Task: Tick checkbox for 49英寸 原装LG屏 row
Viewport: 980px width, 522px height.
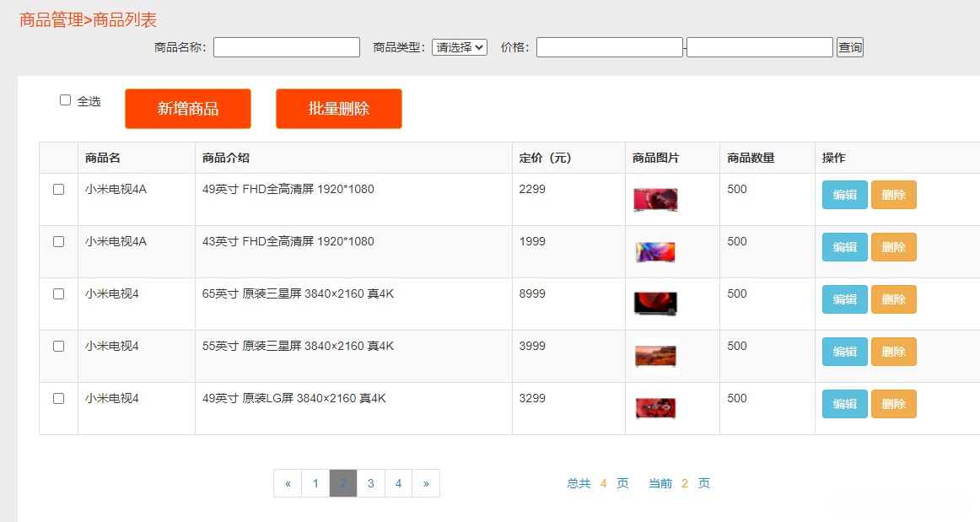Action: point(59,399)
